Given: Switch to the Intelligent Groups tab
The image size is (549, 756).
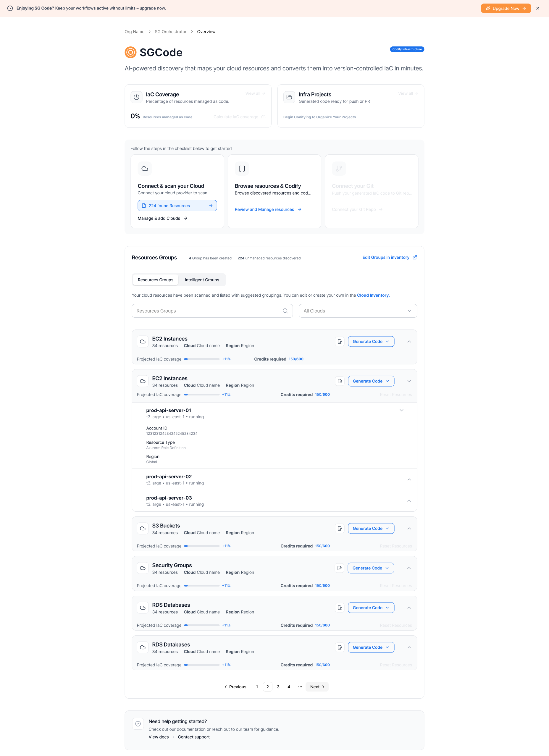Looking at the screenshot, I should coord(202,280).
